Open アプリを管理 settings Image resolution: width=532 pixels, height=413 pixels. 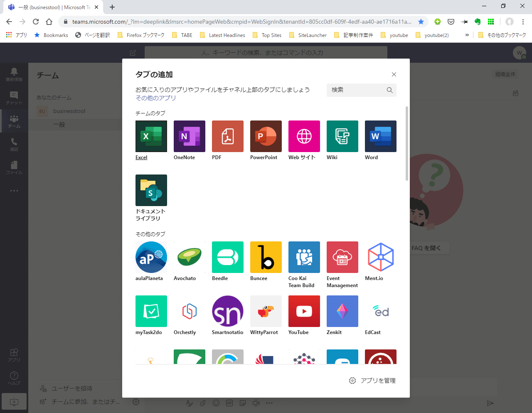(372, 381)
